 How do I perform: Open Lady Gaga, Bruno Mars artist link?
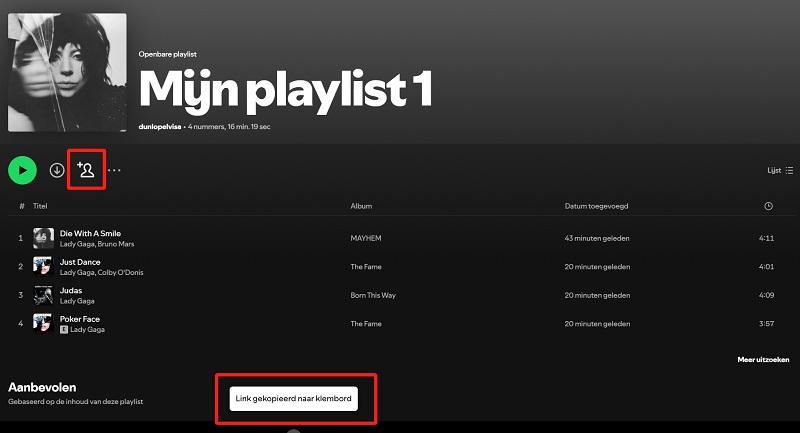click(x=97, y=244)
